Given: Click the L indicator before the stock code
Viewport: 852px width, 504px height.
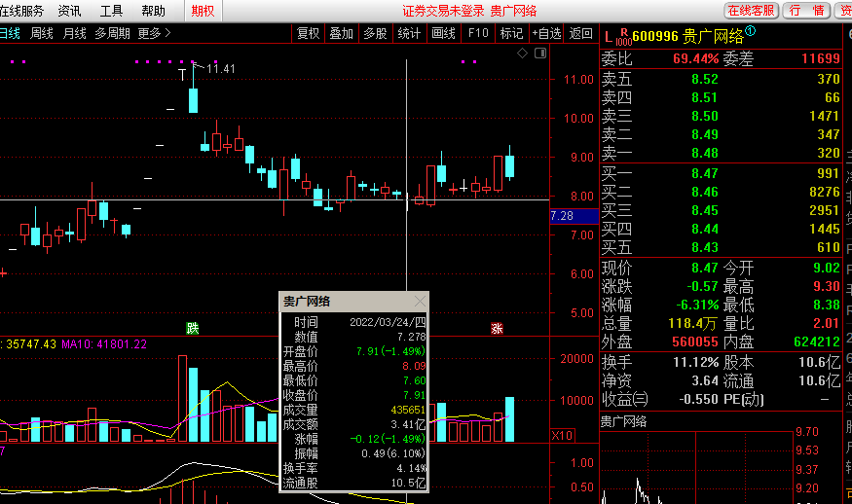Looking at the screenshot, I should point(609,37).
